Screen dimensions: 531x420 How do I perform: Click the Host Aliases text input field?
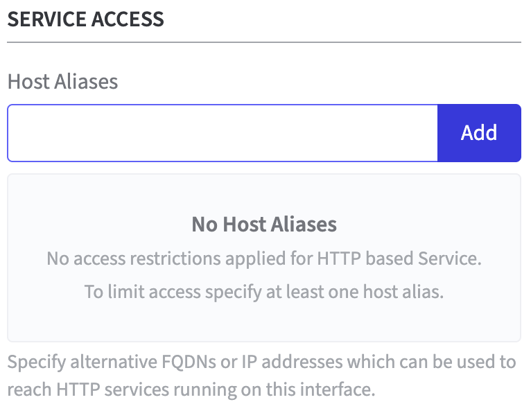223,133
